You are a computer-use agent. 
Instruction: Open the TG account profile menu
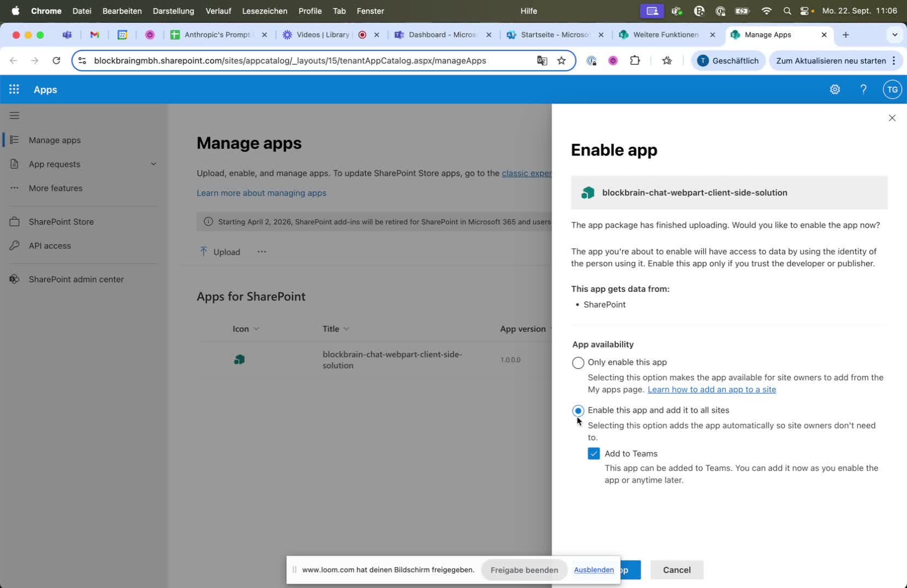892,89
